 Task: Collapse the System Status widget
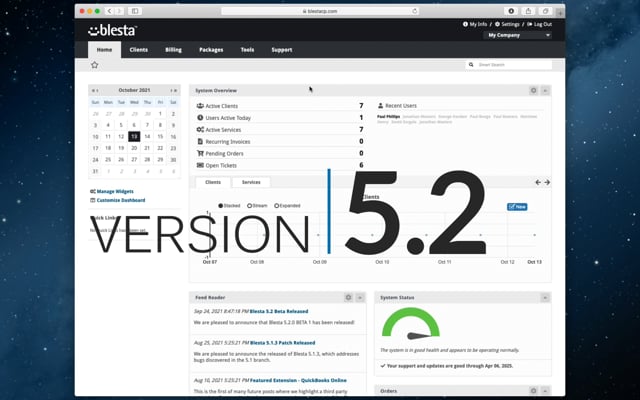tap(545, 298)
